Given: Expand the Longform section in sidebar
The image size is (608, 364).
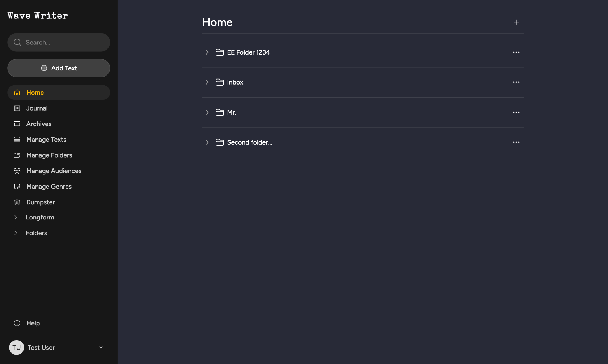Looking at the screenshot, I should pos(16,217).
